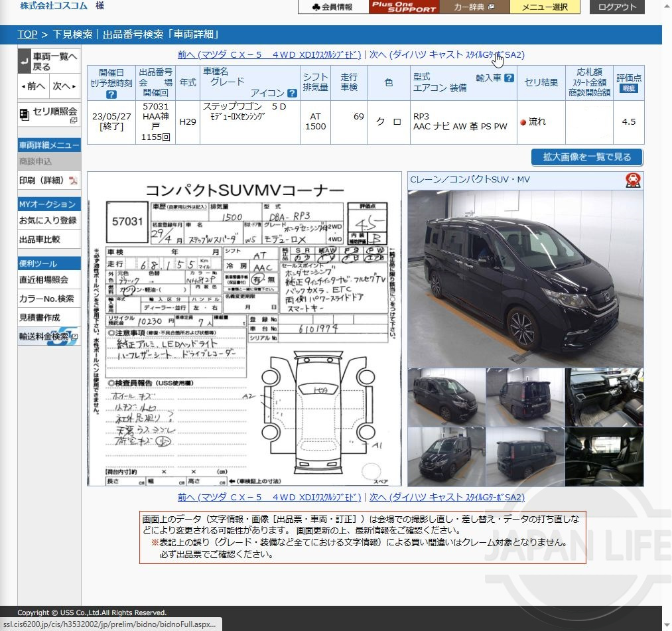Image resolution: width=672 pixels, height=631 pixels.
Task: Open the interior dashboard thumbnail image
Action: [x=604, y=397]
